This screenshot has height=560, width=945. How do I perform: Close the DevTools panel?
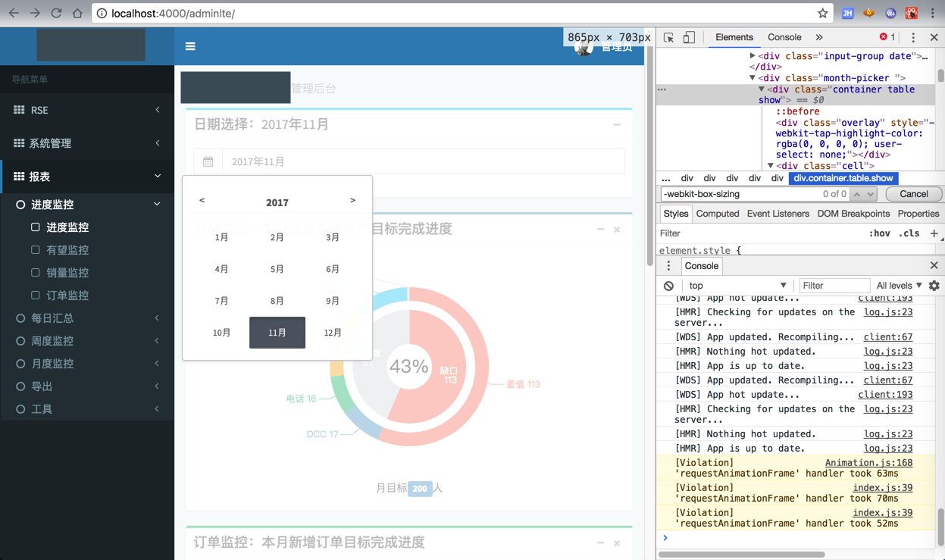(x=934, y=37)
